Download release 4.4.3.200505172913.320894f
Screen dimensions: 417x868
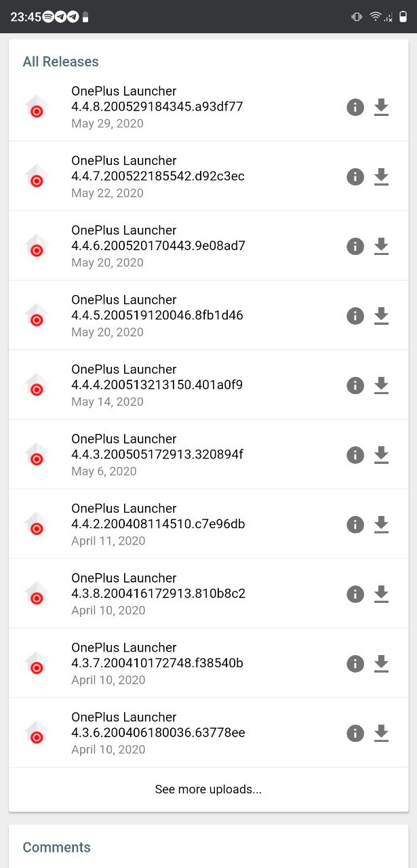382,455
